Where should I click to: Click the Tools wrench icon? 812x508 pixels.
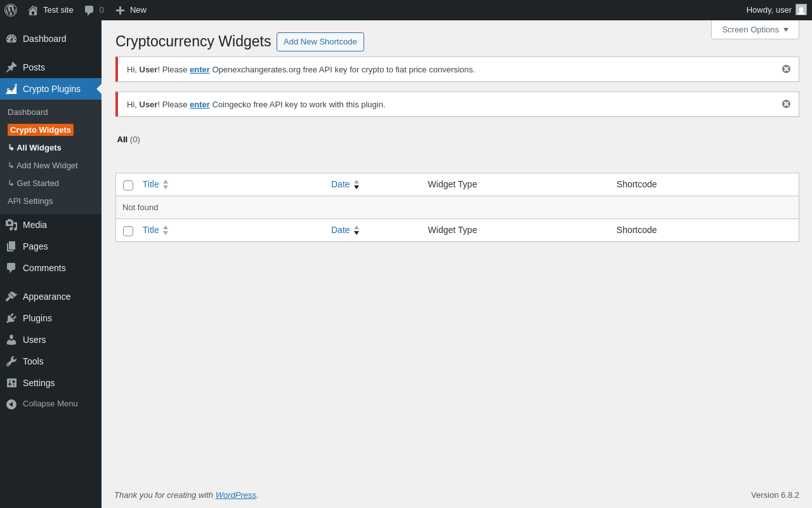click(11, 361)
